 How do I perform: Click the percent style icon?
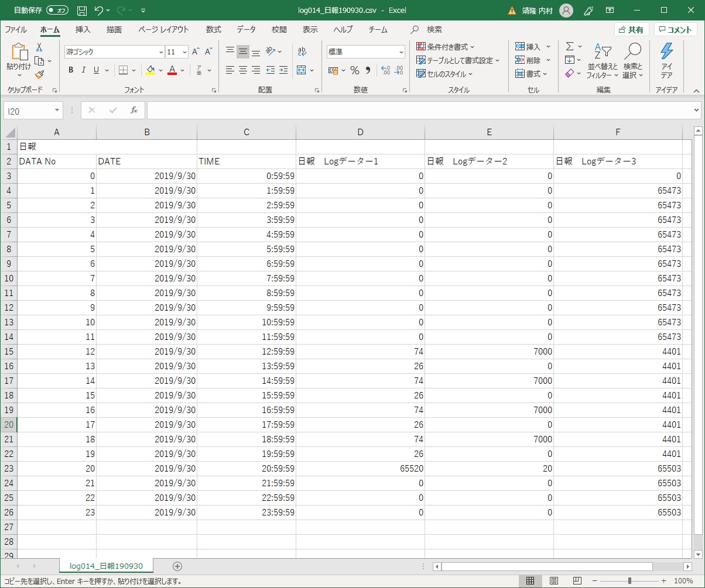click(x=354, y=70)
